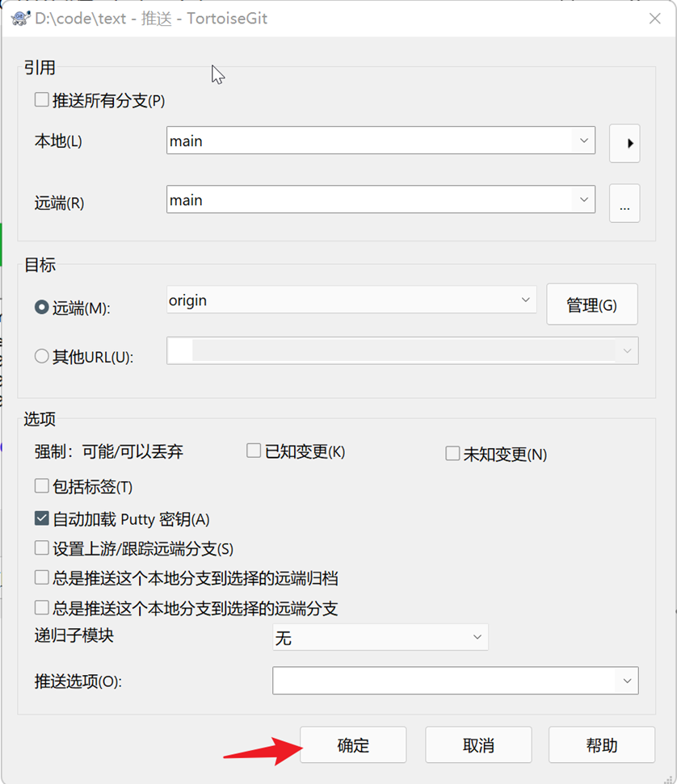Expand the 递归子模块 dropdown
This screenshot has width=677, height=784.
(478, 637)
